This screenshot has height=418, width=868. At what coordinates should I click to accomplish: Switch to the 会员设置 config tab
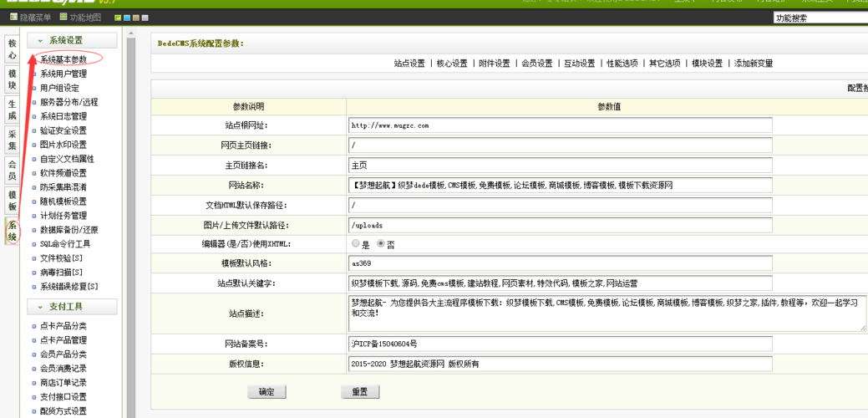pos(537,64)
